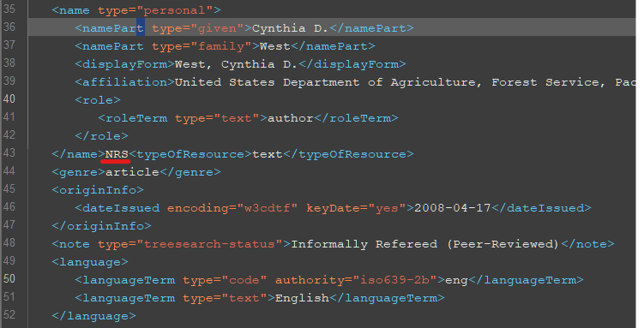Click the languageTerm code value 'eng'
The width and height of the screenshot is (644, 328).
457,280
